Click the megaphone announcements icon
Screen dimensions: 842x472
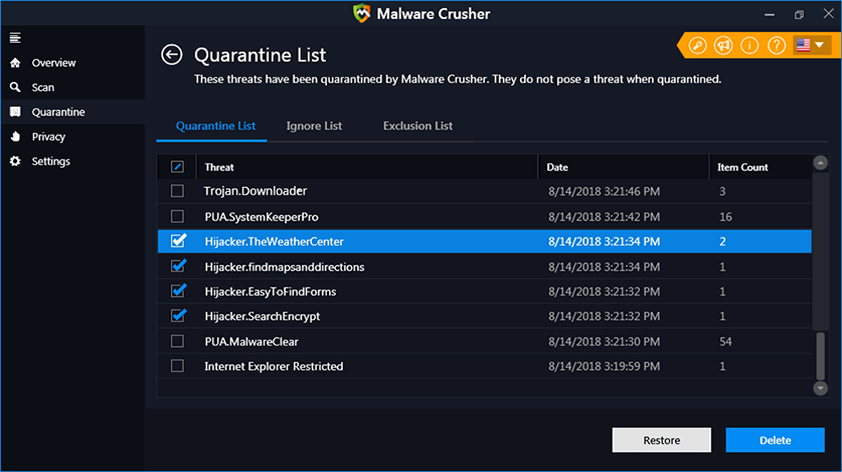723,46
